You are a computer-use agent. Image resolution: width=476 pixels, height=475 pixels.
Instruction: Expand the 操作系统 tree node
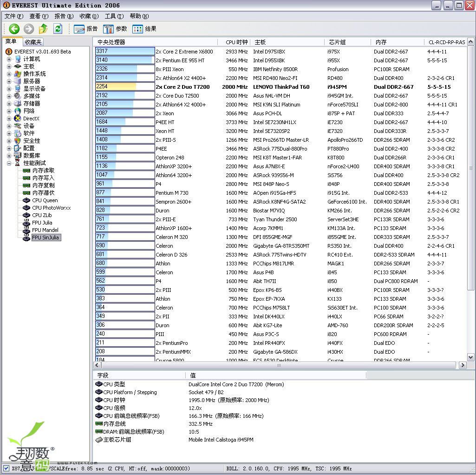(9, 74)
